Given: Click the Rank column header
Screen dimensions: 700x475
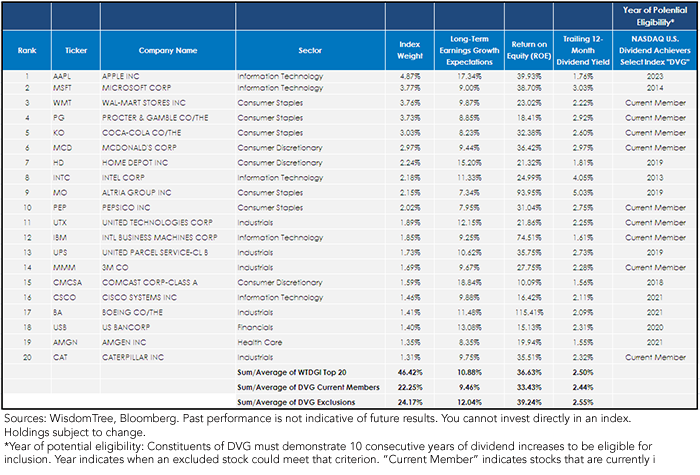Looking at the screenshot, I should click(x=27, y=50).
